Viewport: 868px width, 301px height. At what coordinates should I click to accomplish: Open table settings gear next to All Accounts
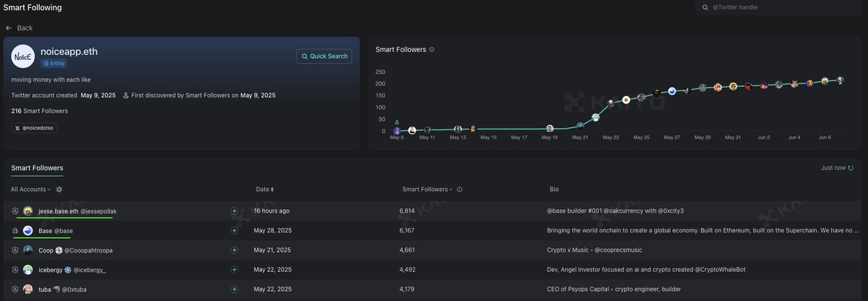pyautogui.click(x=59, y=190)
